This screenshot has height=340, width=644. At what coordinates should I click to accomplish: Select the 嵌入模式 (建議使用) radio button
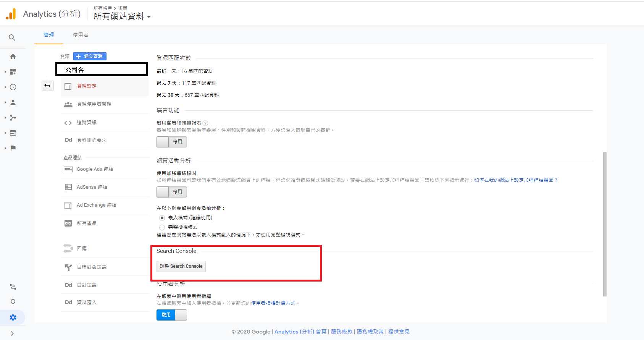coord(162,218)
